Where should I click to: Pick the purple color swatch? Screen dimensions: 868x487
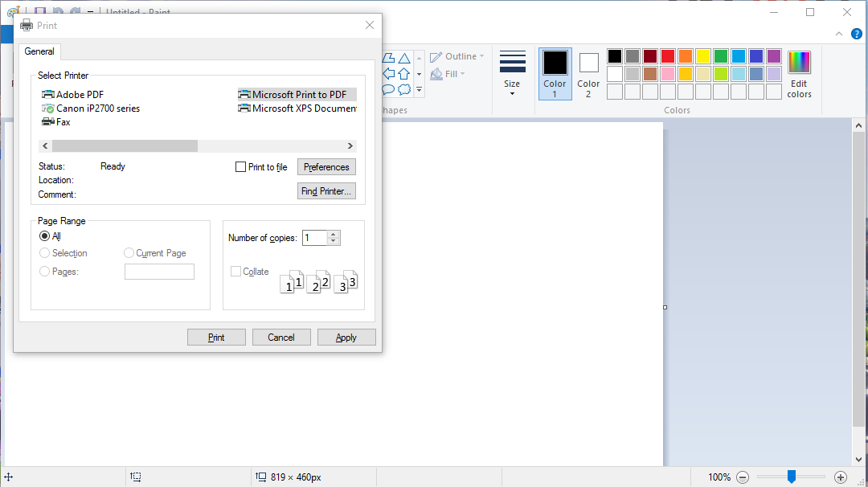(x=774, y=56)
